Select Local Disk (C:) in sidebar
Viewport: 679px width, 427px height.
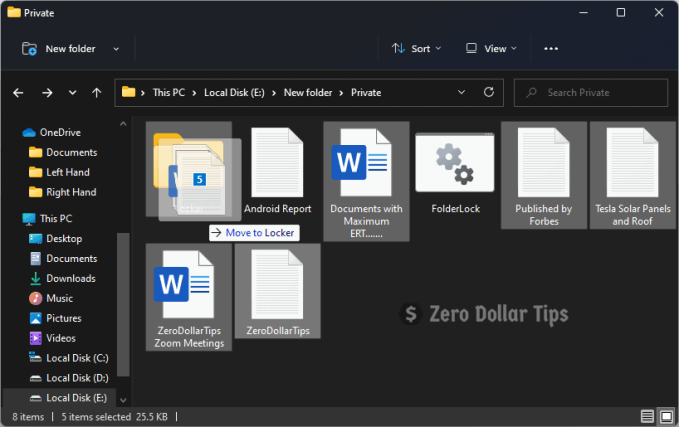(x=76, y=357)
